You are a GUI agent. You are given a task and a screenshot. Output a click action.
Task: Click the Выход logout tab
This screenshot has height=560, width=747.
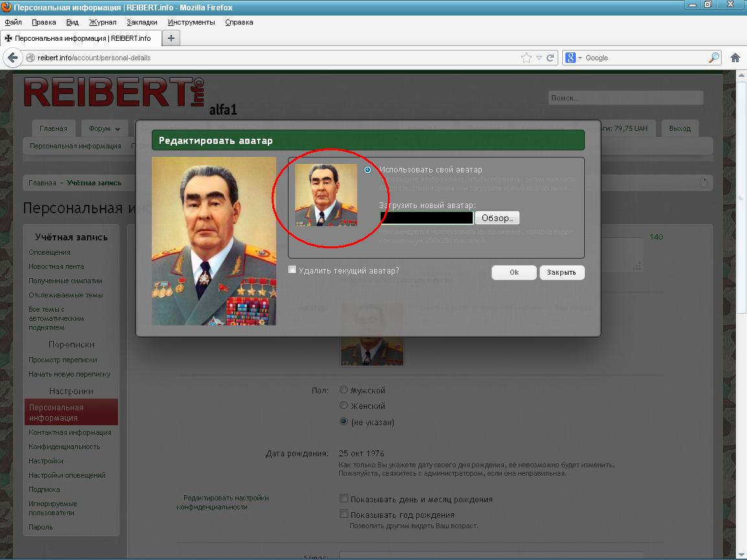(x=680, y=128)
